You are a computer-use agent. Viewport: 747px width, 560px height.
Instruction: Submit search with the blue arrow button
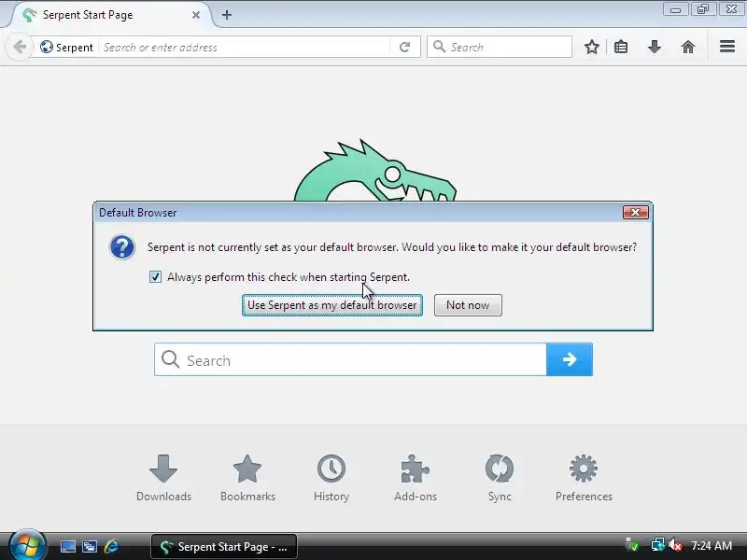coord(570,359)
